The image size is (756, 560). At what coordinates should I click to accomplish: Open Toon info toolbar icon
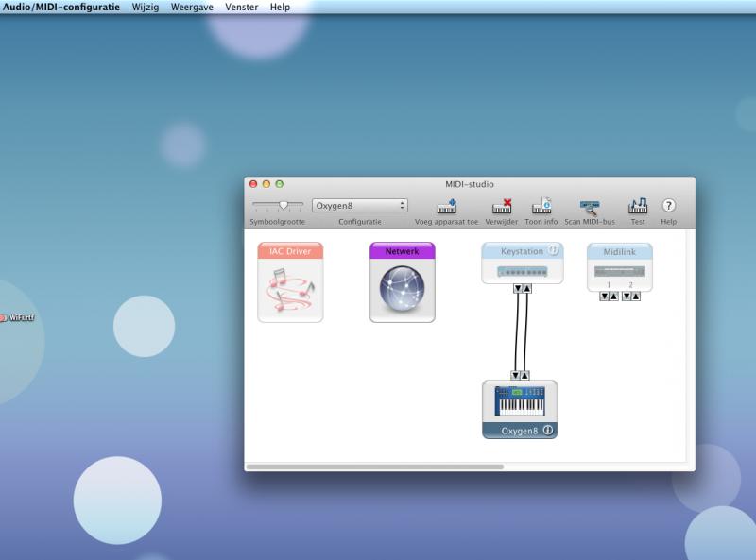pyautogui.click(x=541, y=206)
